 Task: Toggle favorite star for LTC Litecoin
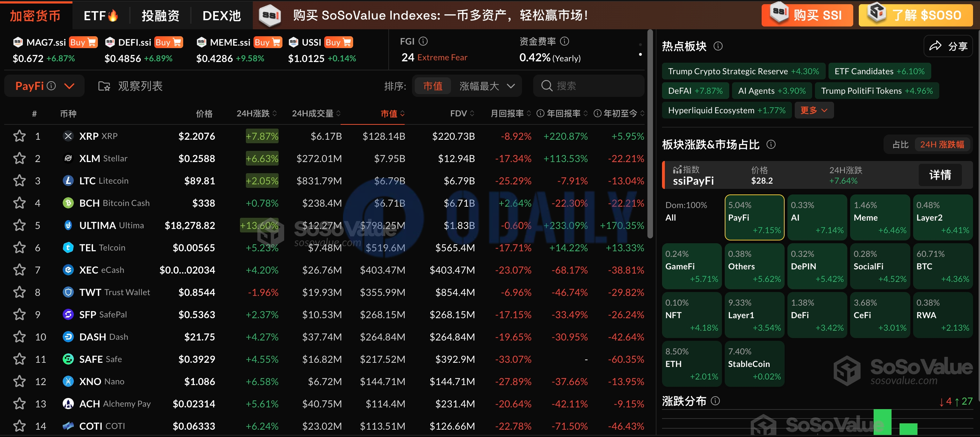[x=20, y=181]
